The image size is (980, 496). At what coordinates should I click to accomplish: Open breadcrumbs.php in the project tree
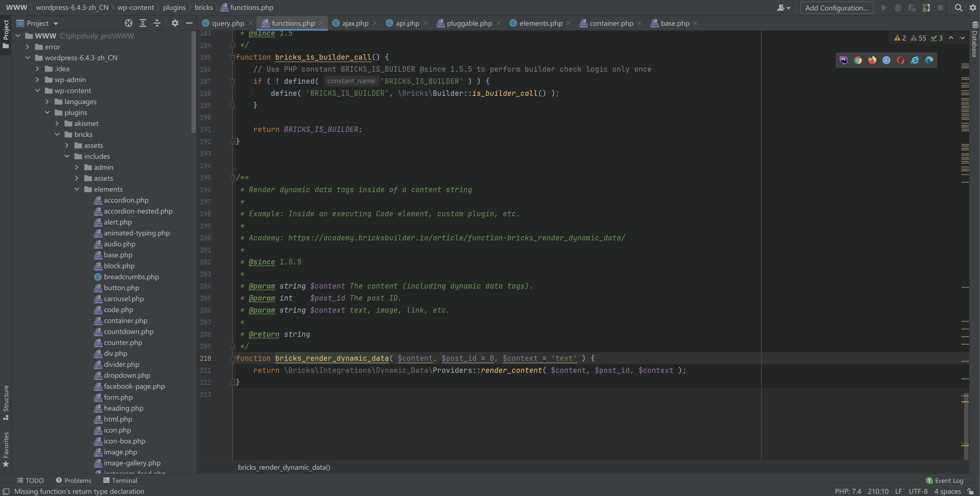pyautogui.click(x=131, y=277)
